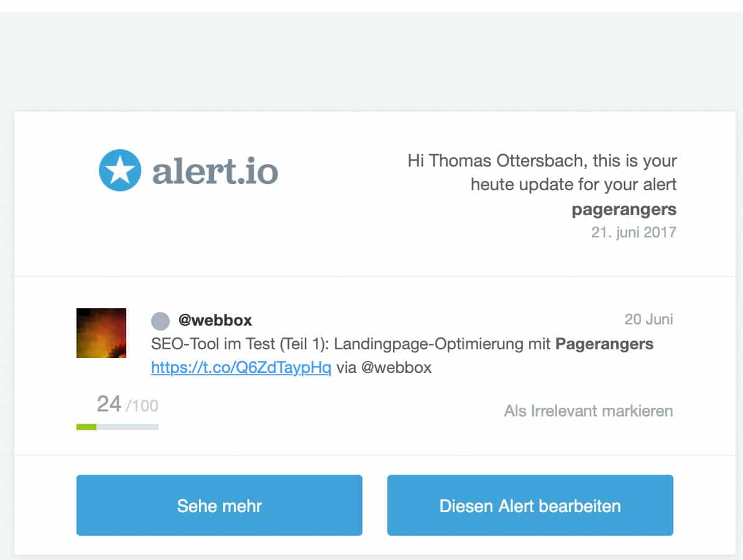Click the 'SEO-Tool im Test (Teil 1)' tweet text
Viewport: 743px width, 560px height.
tap(240, 344)
